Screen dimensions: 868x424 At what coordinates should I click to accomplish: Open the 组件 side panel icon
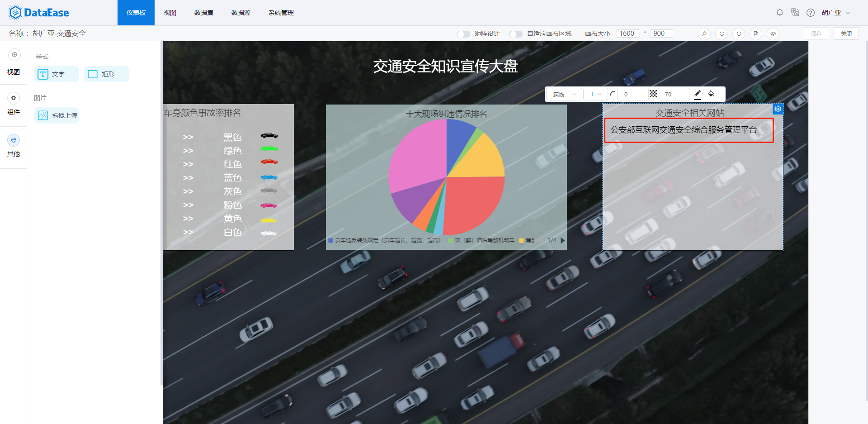pos(14,98)
